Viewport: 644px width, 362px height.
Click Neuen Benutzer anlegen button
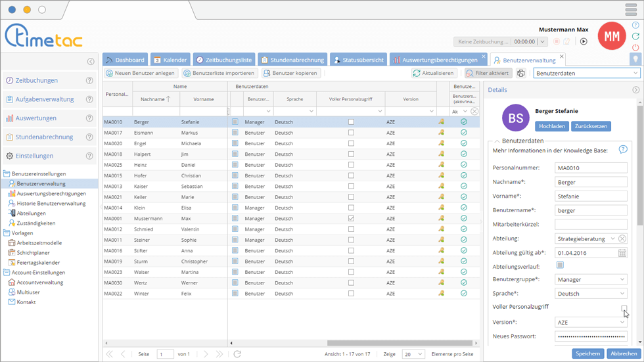(x=141, y=74)
